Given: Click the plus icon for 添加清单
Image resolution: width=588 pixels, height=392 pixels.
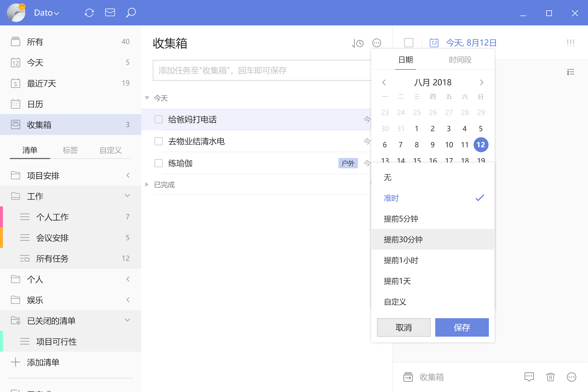Looking at the screenshot, I should point(15,362).
